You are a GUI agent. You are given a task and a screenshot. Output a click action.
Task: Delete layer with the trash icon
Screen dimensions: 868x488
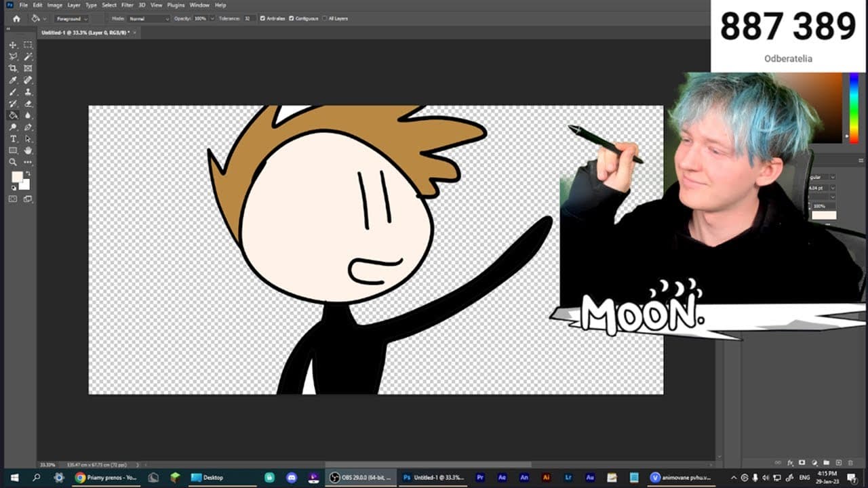[x=850, y=462]
